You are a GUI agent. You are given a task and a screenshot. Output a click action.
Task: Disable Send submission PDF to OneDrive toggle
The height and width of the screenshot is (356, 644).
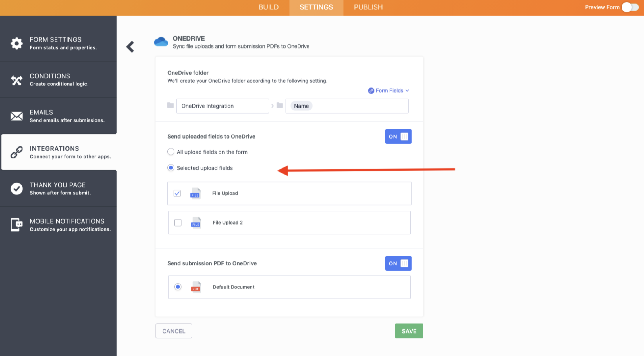point(398,263)
